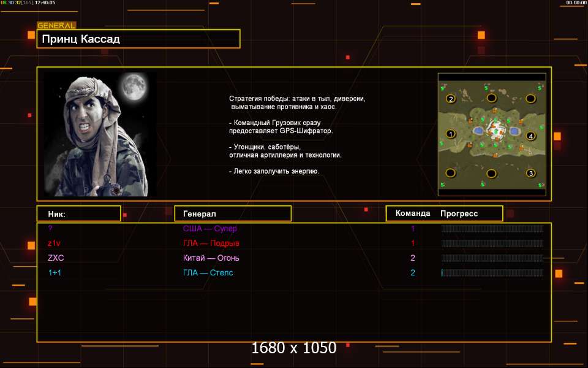Click general 'Китай — Огонь'
Image resolution: width=588 pixels, height=368 pixels.
pos(211,258)
